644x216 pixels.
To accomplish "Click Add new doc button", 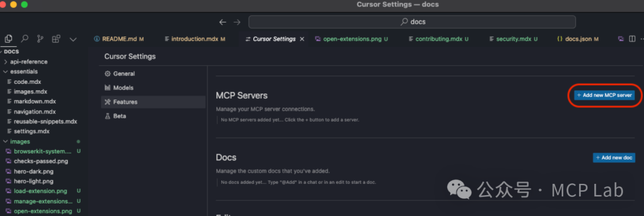I will click(614, 158).
